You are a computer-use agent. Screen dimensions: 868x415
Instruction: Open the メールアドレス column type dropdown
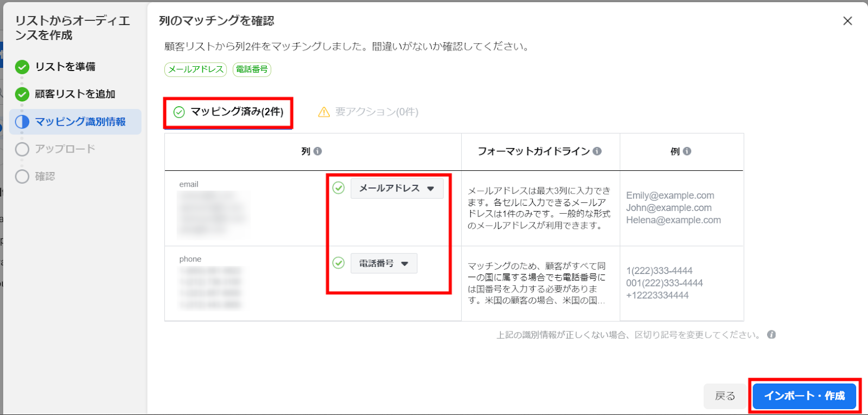397,189
